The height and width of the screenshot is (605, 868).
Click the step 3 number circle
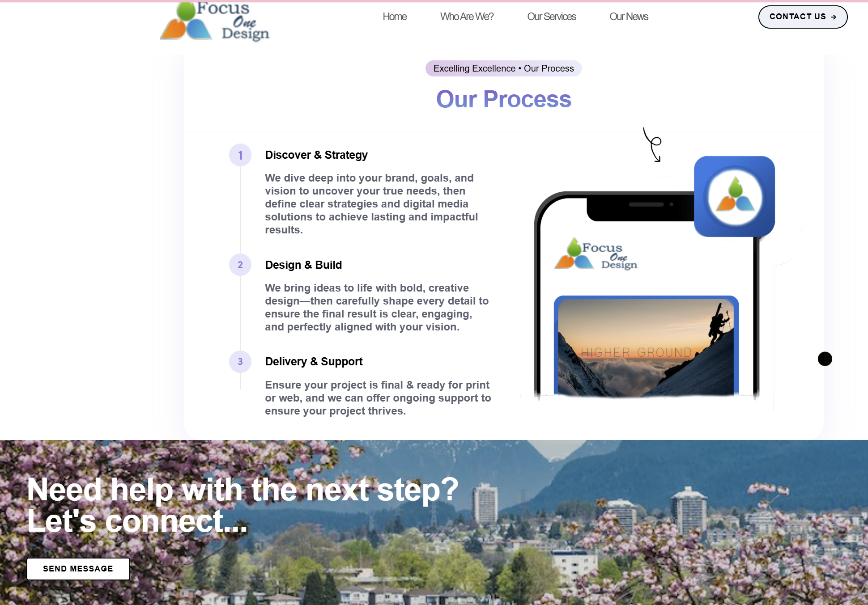coord(240,361)
